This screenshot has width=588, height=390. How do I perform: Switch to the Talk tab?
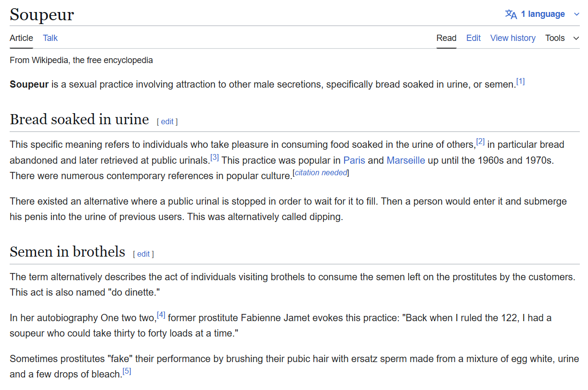click(x=50, y=38)
